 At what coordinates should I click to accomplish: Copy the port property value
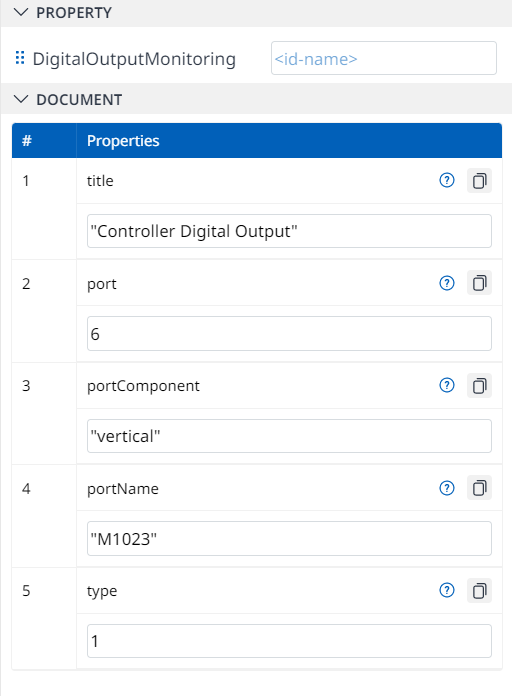coord(479,283)
